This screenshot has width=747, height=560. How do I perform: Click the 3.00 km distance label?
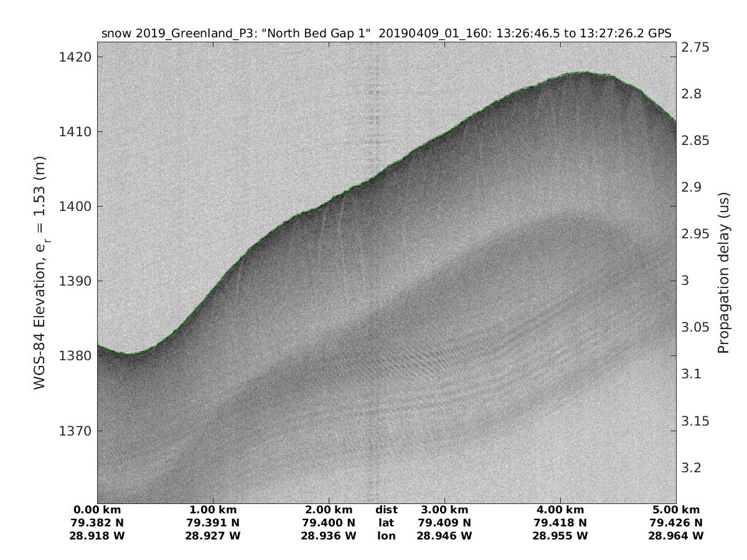tap(444, 510)
